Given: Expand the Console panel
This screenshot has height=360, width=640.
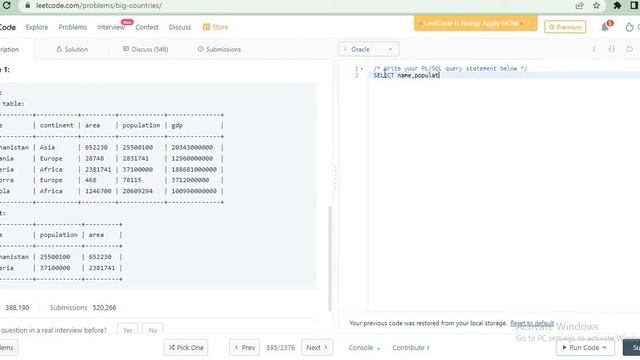Looking at the screenshot, I should pyautogui.click(x=364, y=348).
